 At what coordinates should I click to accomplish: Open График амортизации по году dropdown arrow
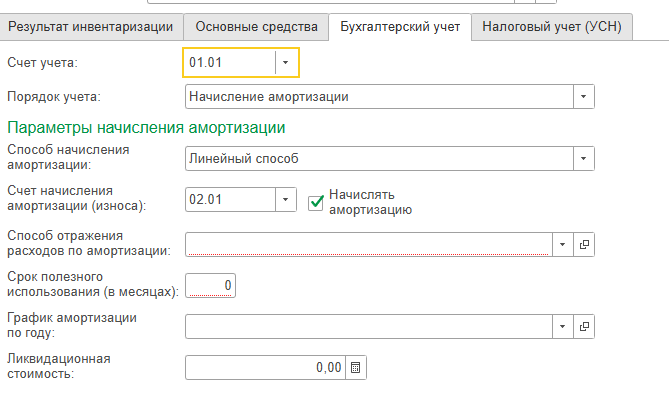562,326
